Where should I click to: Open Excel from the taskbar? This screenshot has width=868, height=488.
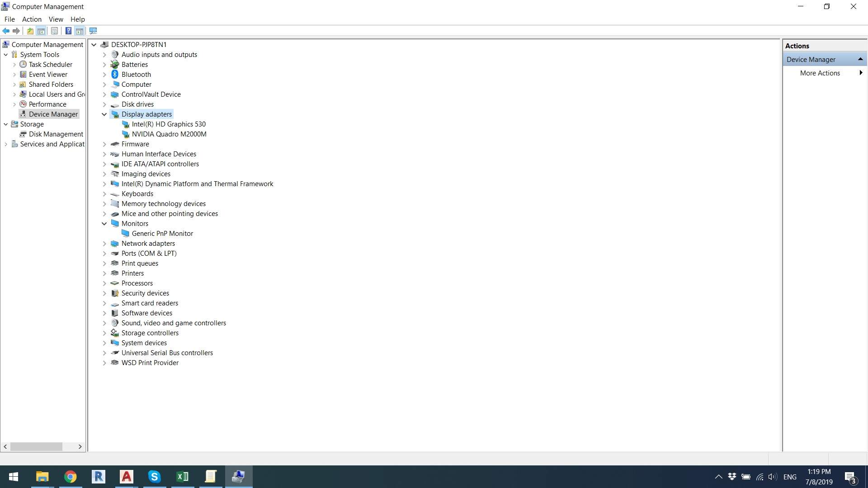click(183, 476)
